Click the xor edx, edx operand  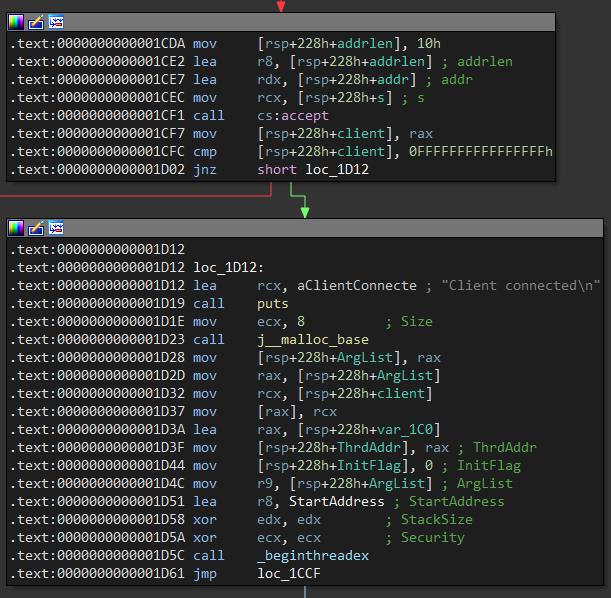289,520
